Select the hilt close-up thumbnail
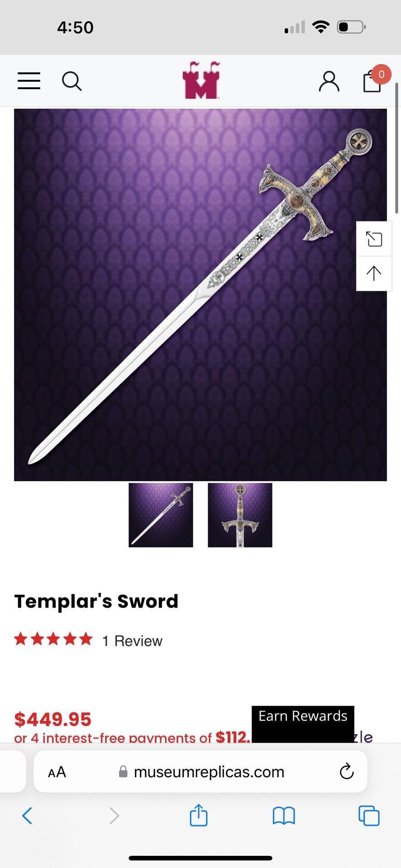401x868 pixels. coord(240,515)
